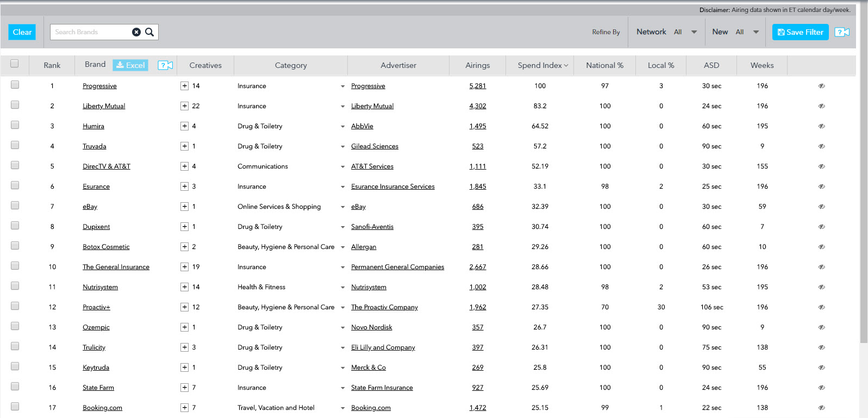The image size is (868, 418).
Task: Hide the Humira row with eye icon
Action: click(x=822, y=126)
